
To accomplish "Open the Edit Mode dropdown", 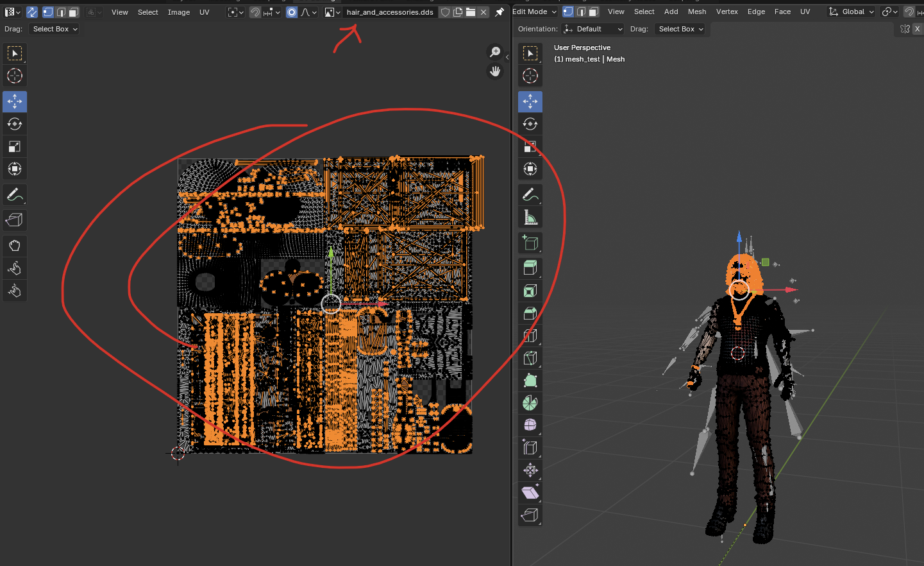I will point(535,12).
